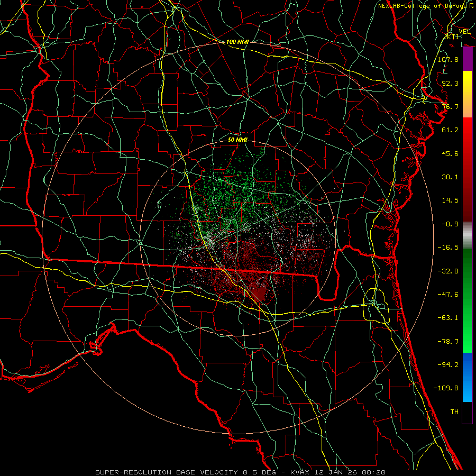Click the Super-Resolution Base Velocity caption

click(x=241, y=472)
